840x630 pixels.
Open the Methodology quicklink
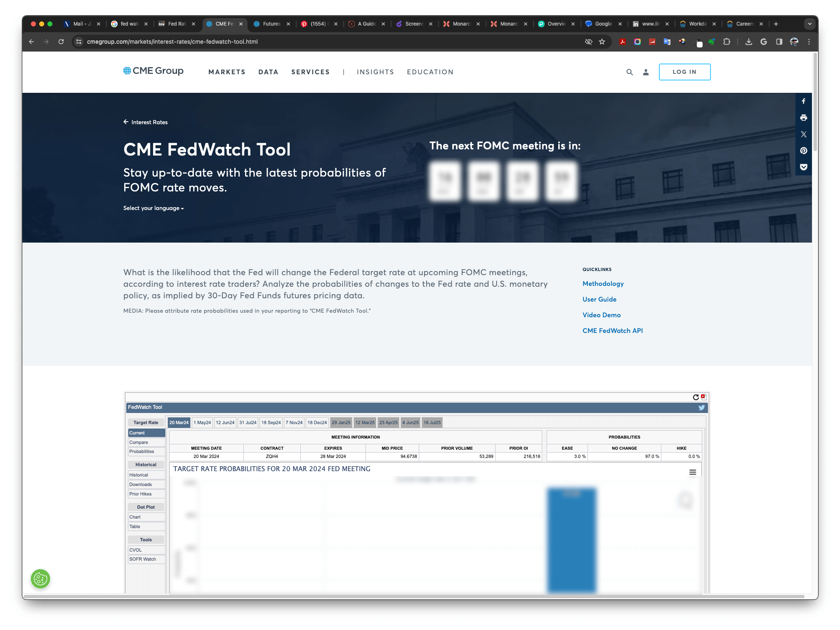tap(603, 284)
